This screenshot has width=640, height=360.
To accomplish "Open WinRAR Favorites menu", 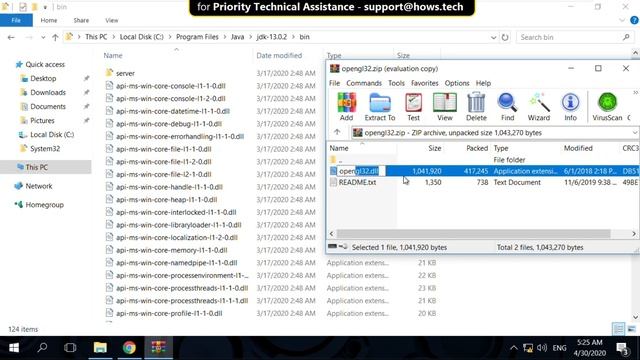I will [424, 83].
